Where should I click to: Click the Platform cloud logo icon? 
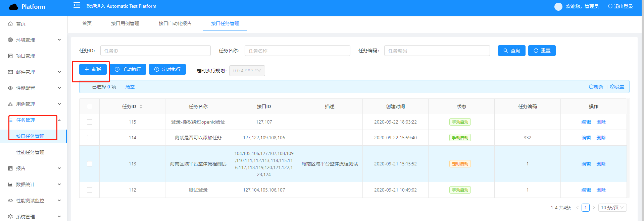tap(13, 7)
